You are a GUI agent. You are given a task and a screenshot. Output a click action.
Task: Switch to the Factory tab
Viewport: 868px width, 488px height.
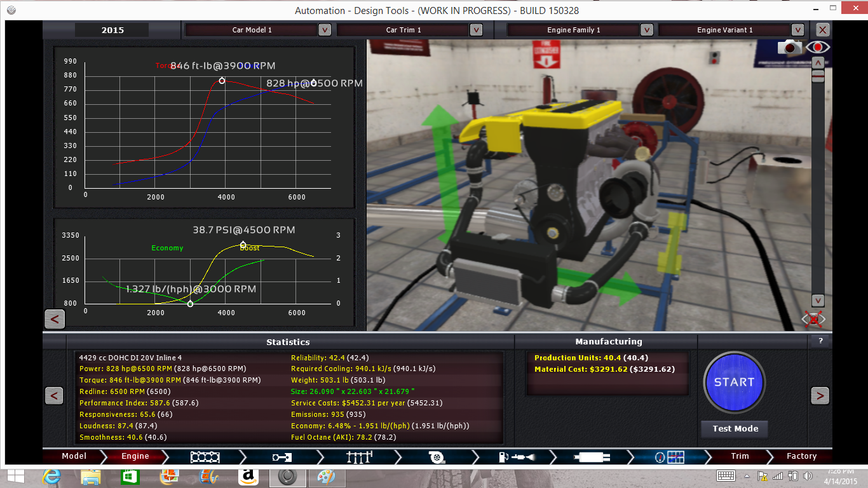801,456
